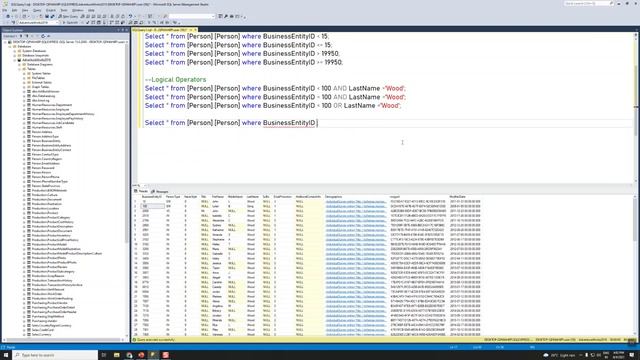640x360 pixels.
Task: Select the dbo.AWBuildVersion table
Action: 45,91
